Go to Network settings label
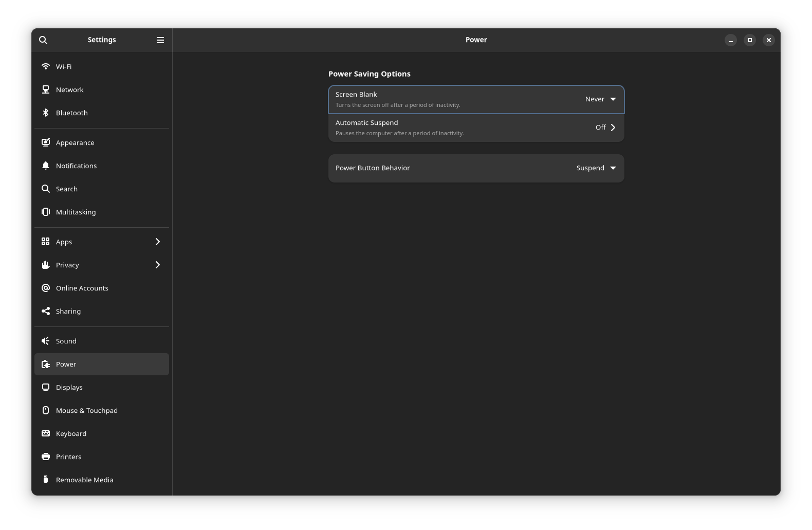The image size is (812, 530). [x=70, y=89]
